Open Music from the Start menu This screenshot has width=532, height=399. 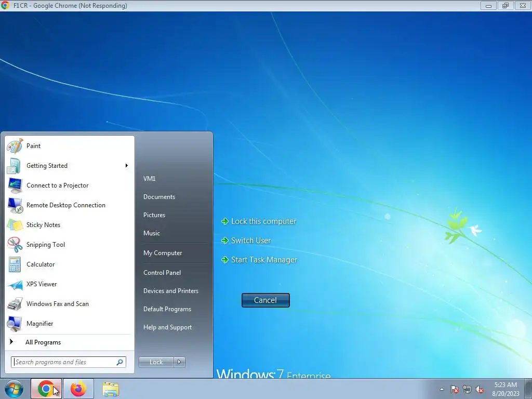[151, 233]
